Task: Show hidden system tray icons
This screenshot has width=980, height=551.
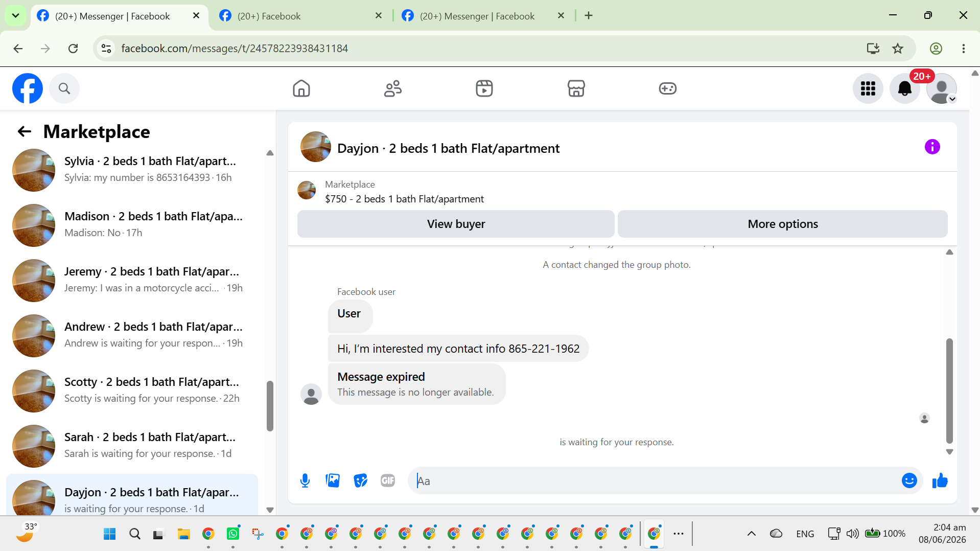Action: point(751,534)
